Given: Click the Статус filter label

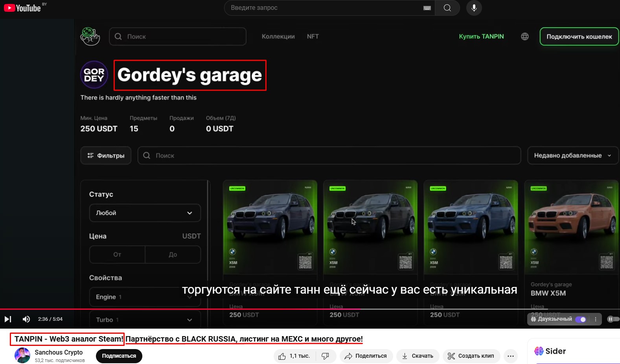Looking at the screenshot, I should coord(101,195).
